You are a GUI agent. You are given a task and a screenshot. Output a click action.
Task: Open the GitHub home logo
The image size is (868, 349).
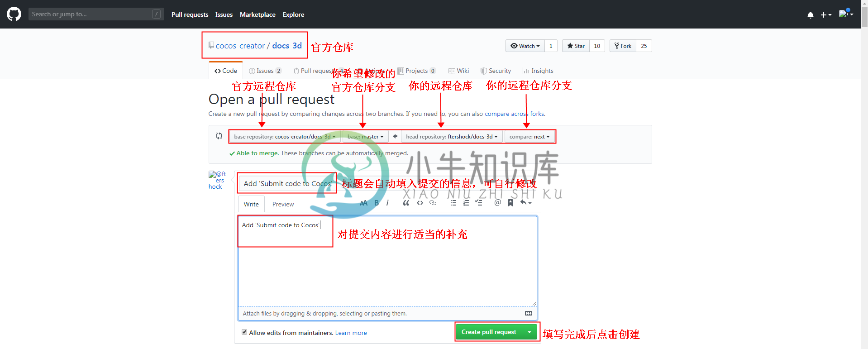pos(14,14)
